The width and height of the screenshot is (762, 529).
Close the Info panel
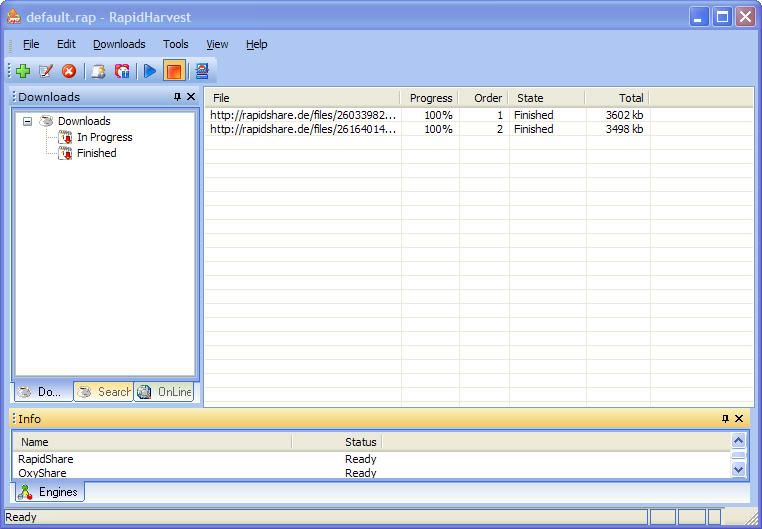click(x=739, y=419)
